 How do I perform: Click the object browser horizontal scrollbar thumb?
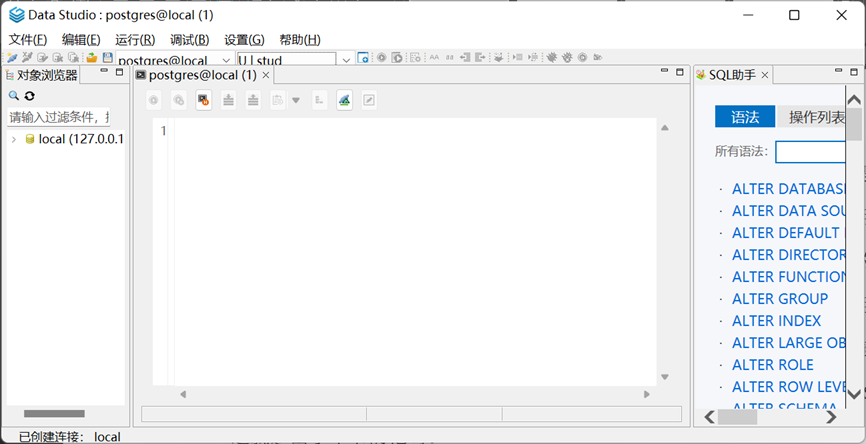tap(54, 414)
